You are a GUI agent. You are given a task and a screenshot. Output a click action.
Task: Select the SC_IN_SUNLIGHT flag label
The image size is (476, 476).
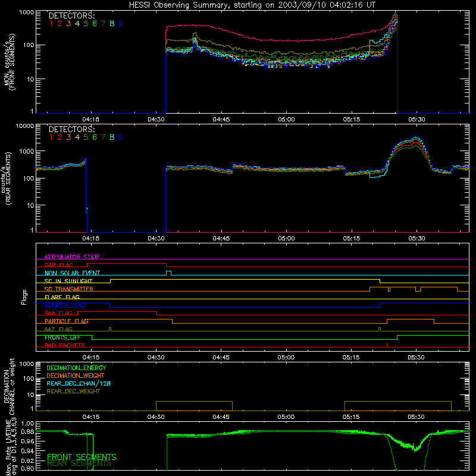pos(68,281)
